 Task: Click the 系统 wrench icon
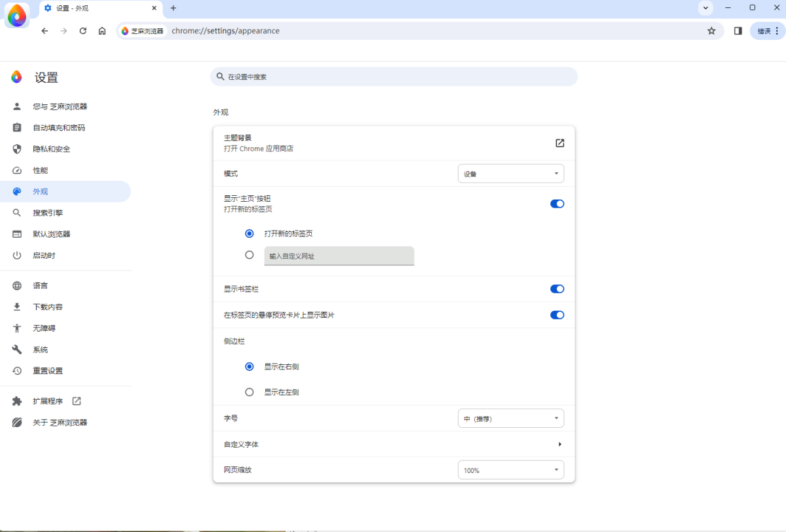tap(16, 349)
